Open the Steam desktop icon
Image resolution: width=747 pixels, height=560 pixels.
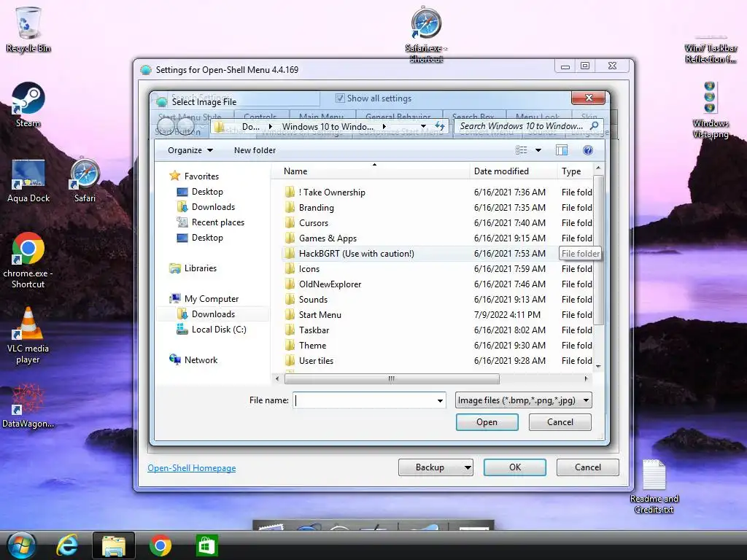click(28, 105)
